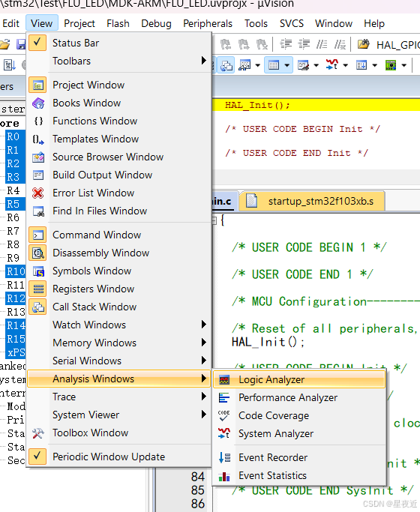This screenshot has height=512, width=420.
Task: Click the Performance Analyzer icon
Action: 224,398
